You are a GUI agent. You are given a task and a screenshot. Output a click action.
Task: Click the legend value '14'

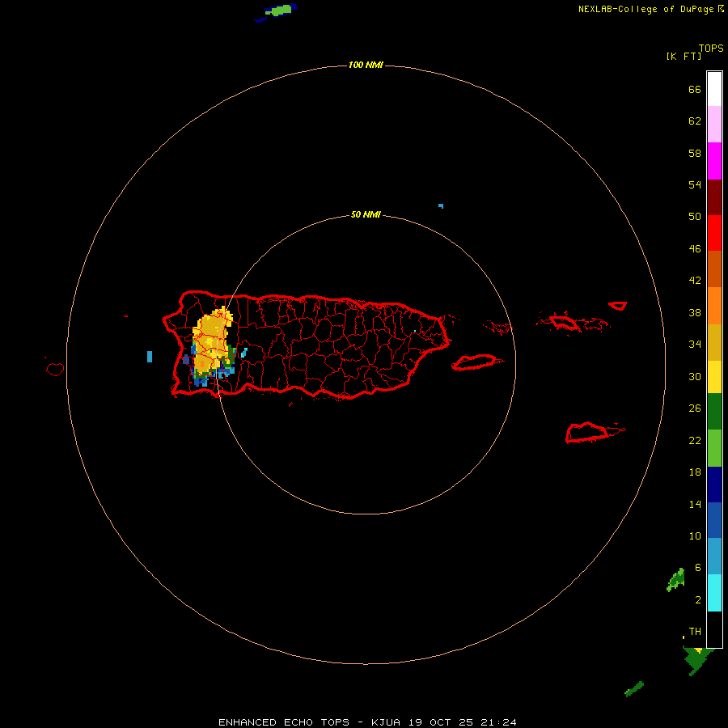point(695,504)
